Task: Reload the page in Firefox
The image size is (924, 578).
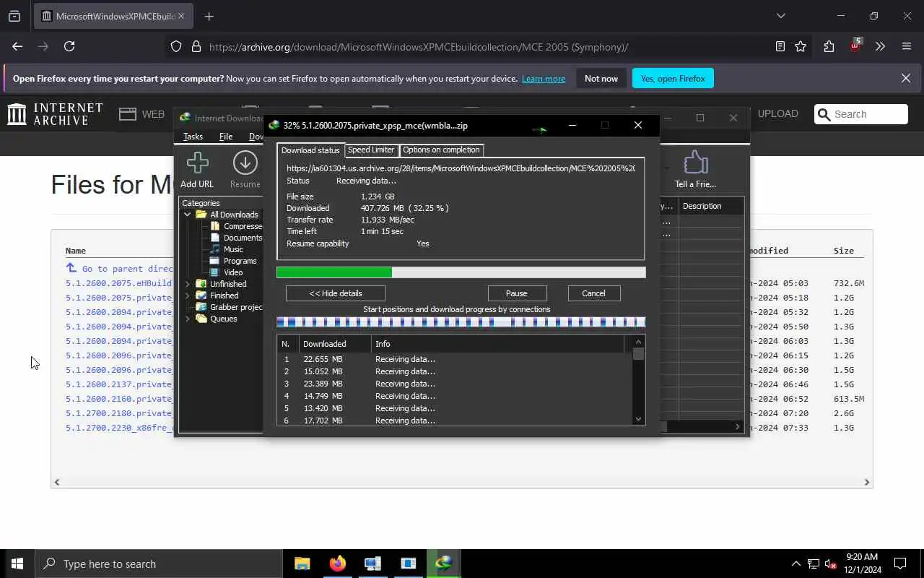Action: click(69, 46)
